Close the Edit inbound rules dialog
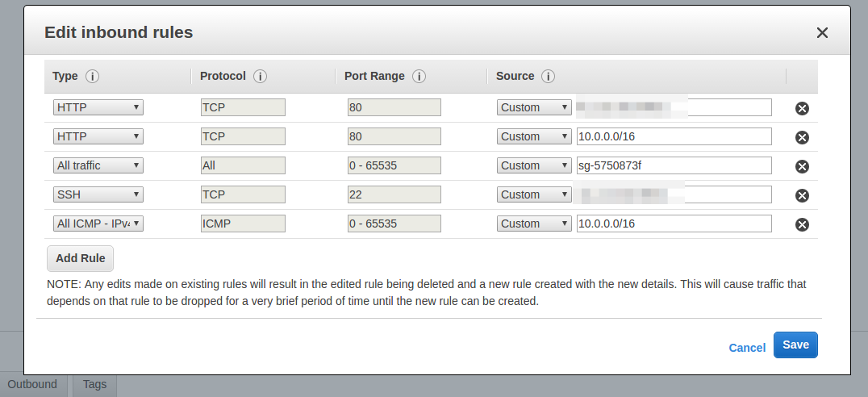Screen dimensions: 868x397 [822, 32]
